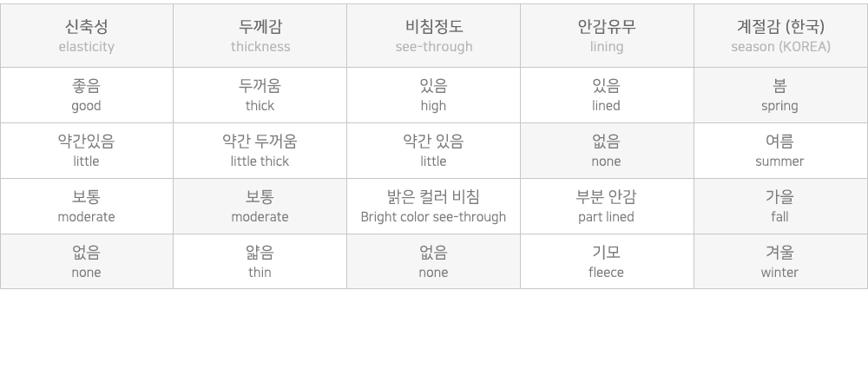Click the season (KOREA) column header
This screenshot has width=868, height=376.
coord(780,36)
